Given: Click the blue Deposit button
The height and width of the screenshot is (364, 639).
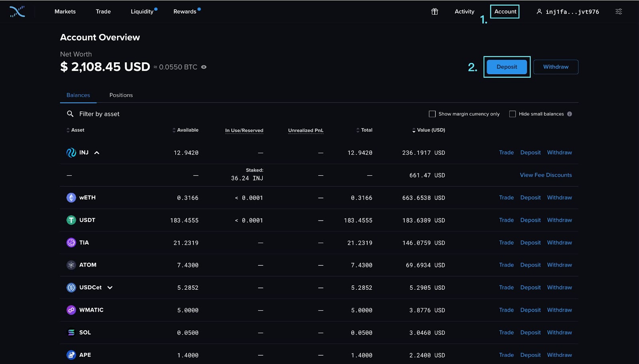Looking at the screenshot, I should click(x=507, y=67).
